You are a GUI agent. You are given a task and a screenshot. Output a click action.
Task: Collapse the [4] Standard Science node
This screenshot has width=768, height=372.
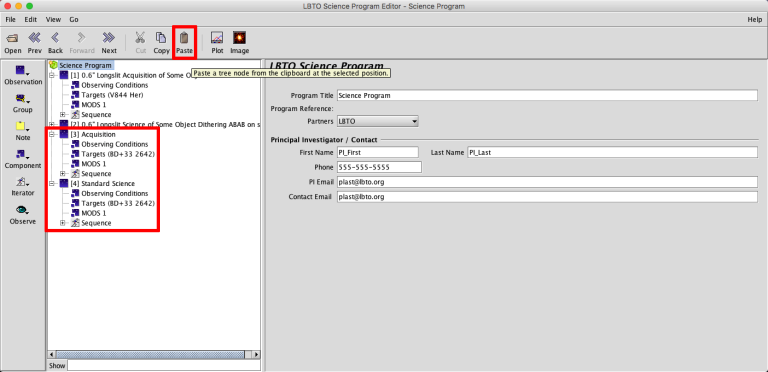[x=53, y=184]
